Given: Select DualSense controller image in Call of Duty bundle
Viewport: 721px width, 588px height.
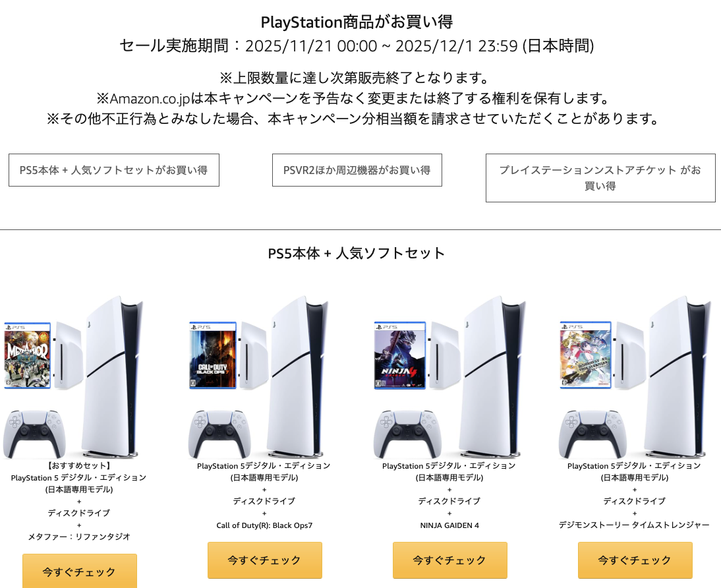Looking at the screenshot, I should click(220, 434).
